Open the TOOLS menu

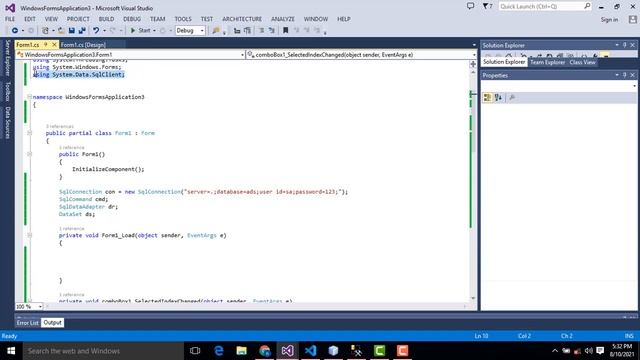[183, 19]
